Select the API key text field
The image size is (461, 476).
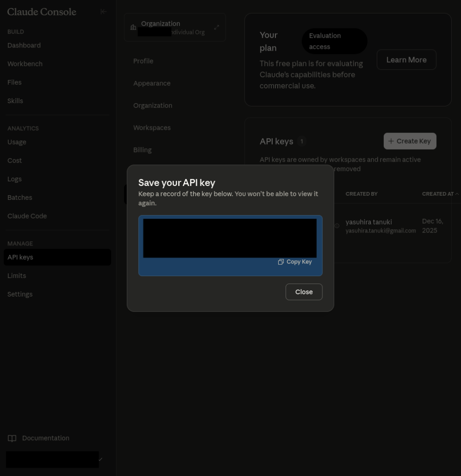tap(230, 238)
